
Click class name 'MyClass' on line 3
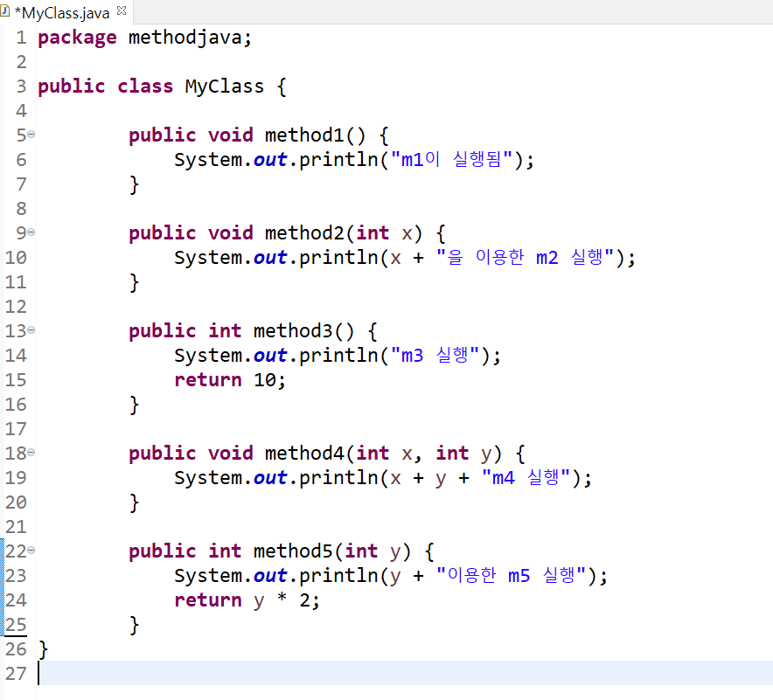[x=225, y=87]
